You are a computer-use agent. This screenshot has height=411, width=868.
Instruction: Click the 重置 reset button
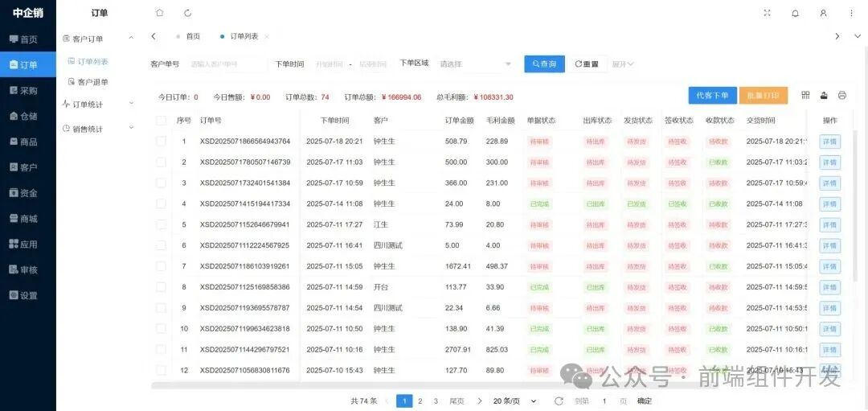[587, 64]
